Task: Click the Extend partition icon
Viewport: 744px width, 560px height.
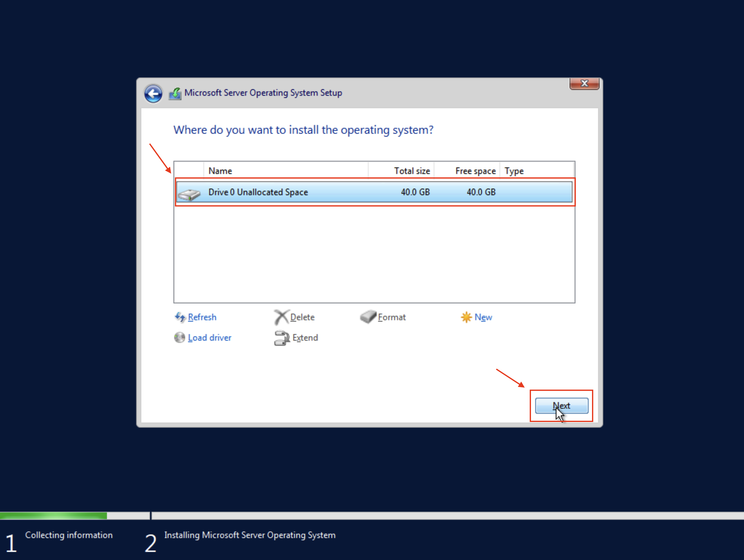Action: [x=282, y=338]
